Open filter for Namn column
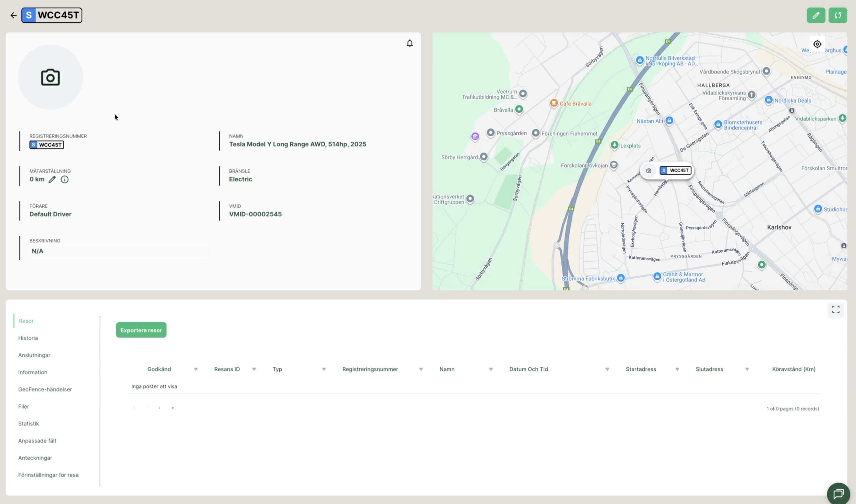The height and width of the screenshot is (504, 856). click(491, 369)
